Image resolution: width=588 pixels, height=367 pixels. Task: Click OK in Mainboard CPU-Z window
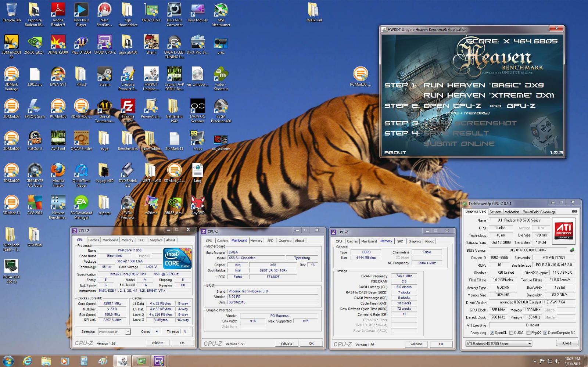click(311, 343)
